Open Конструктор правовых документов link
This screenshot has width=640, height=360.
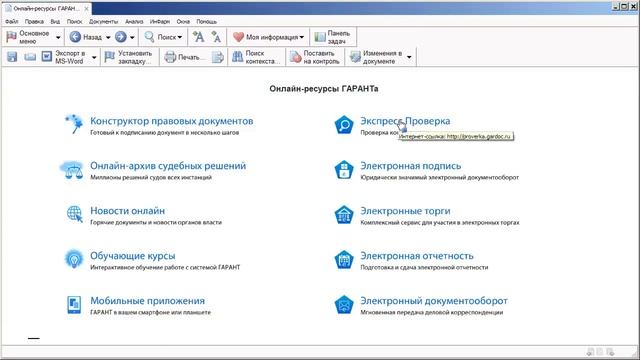tap(171, 121)
